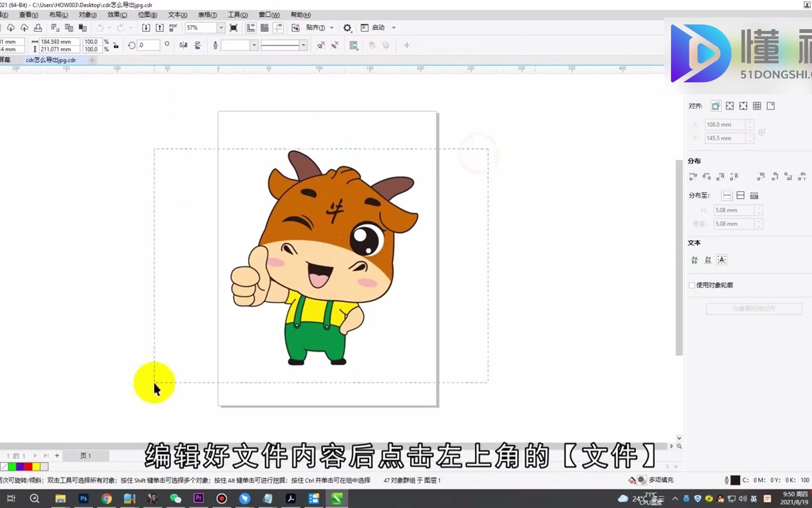Click the wrap text icon in property bar
Viewport: 812px width, 508px height.
(354, 45)
